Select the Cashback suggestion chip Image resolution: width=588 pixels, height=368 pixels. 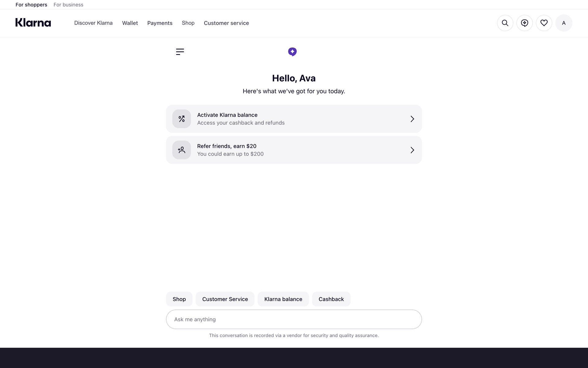click(331, 299)
